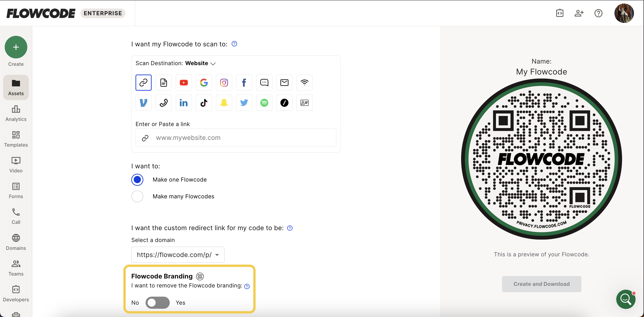The image size is (644, 317).
Task: Focus the Enter or Paste a link field
Action: tap(236, 137)
